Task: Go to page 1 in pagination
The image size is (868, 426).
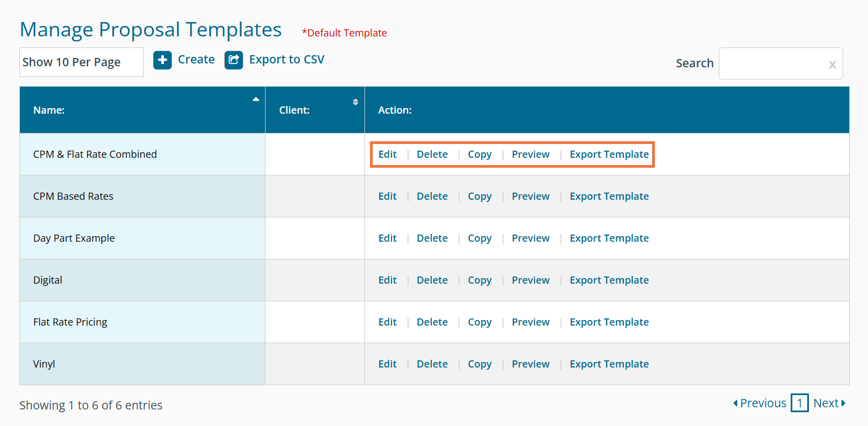Action: point(800,403)
